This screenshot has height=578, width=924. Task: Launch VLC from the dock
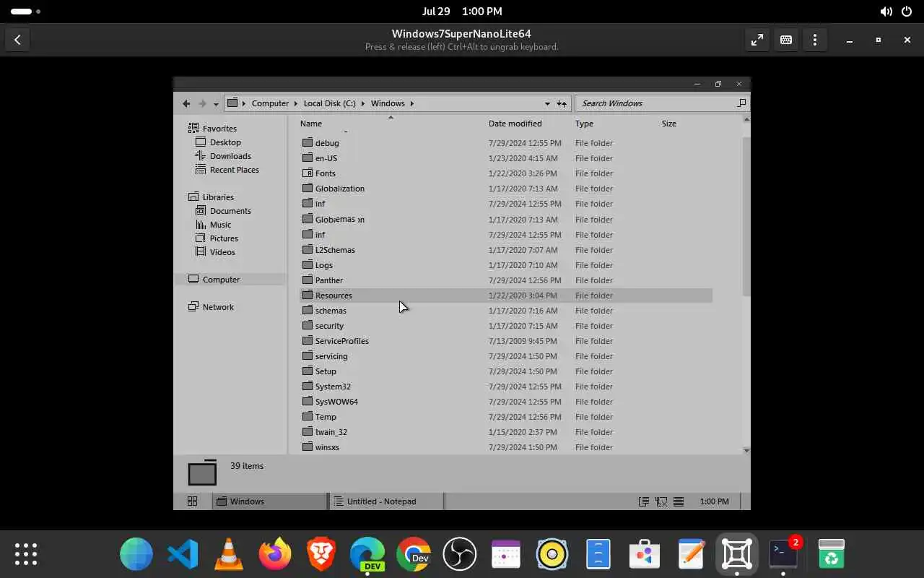coord(229,554)
